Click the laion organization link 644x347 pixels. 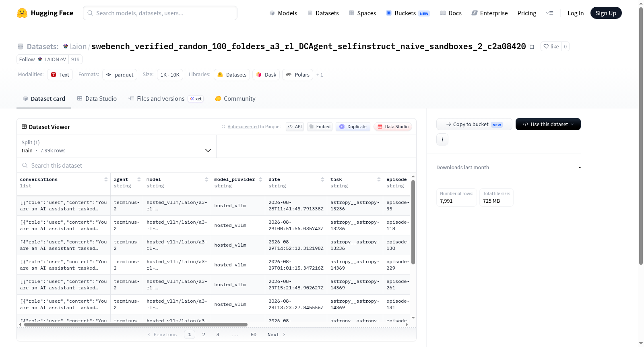(x=78, y=46)
